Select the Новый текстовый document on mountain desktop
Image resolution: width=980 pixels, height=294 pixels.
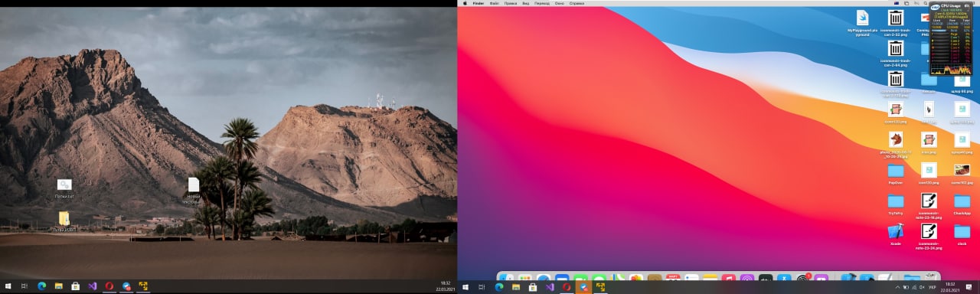[194, 190]
